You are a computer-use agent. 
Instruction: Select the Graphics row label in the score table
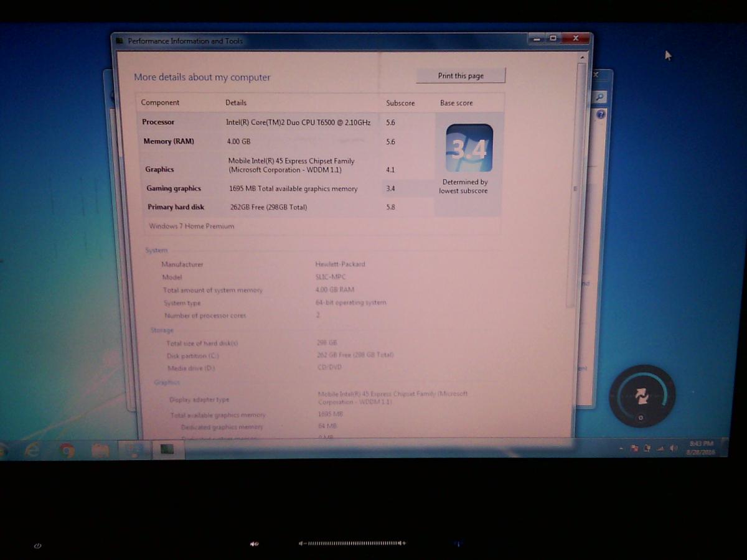(x=159, y=169)
